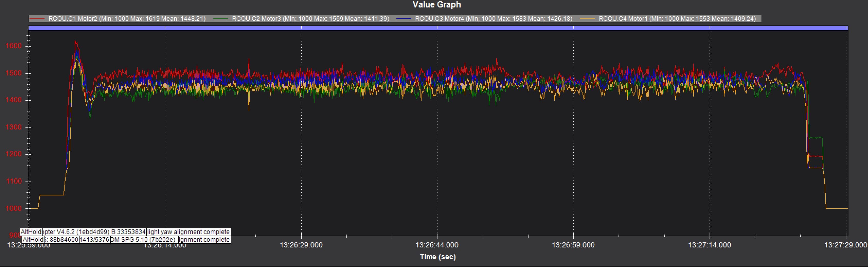Click the 1600 Y-axis value label
Image resolution: width=868 pixels, height=267 pixels.
coord(13,46)
